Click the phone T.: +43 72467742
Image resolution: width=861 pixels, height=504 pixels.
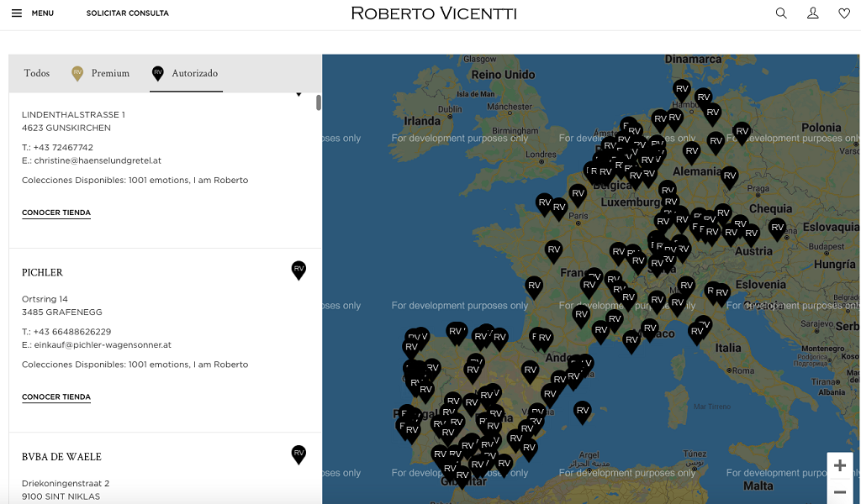[x=58, y=148]
